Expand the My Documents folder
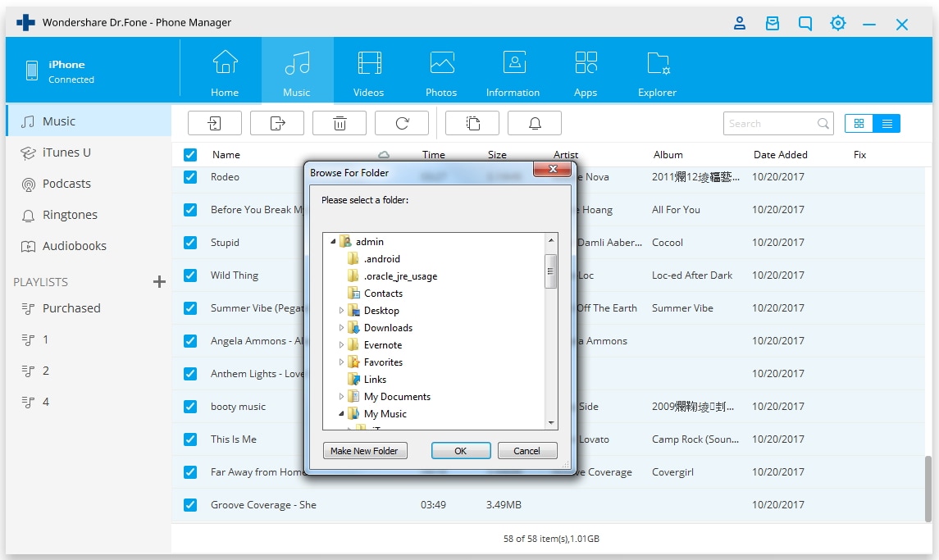The width and height of the screenshot is (939, 560). (341, 397)
